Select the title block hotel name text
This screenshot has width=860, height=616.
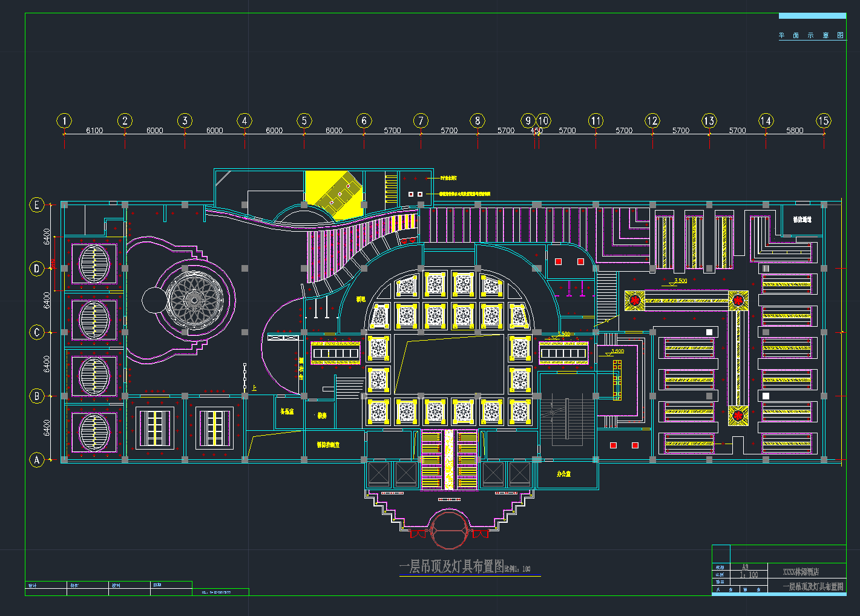801,572
